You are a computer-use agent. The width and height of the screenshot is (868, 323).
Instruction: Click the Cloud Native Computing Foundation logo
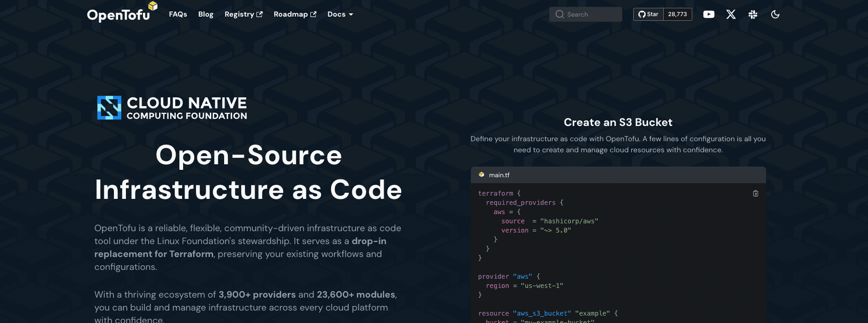[172, 108]
